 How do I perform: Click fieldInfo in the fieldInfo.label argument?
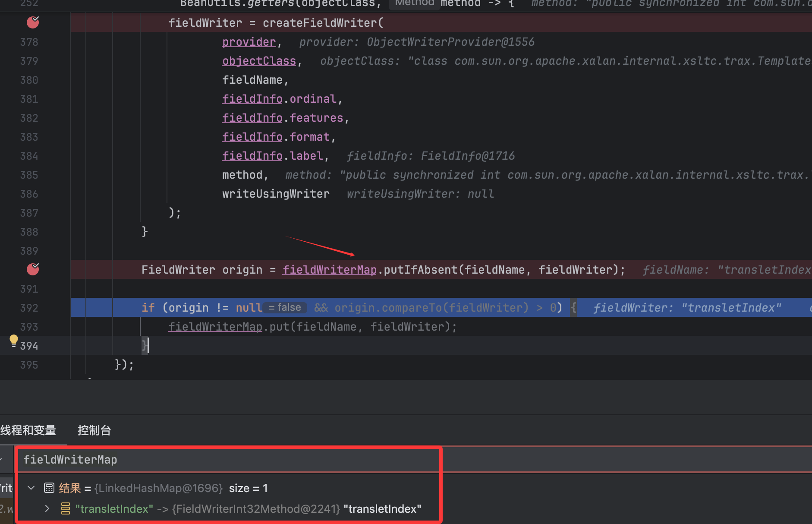click(252, 156)
